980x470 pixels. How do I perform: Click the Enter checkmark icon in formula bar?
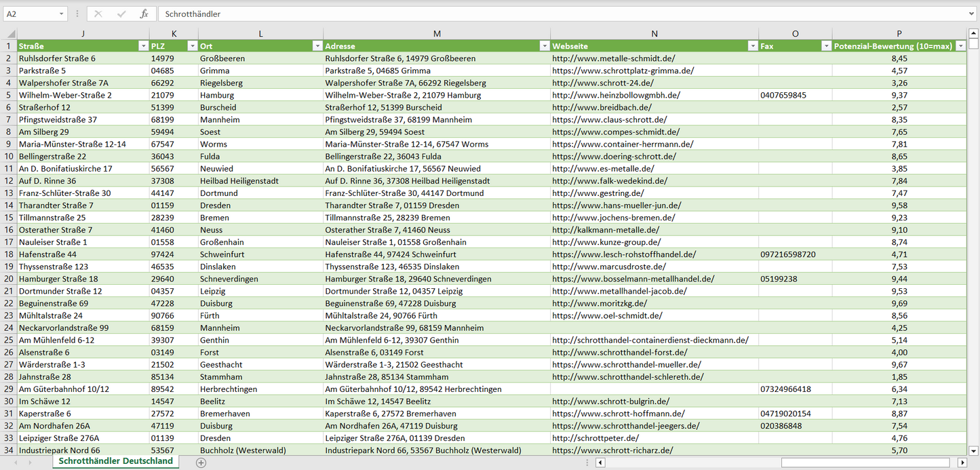[121, 14]
